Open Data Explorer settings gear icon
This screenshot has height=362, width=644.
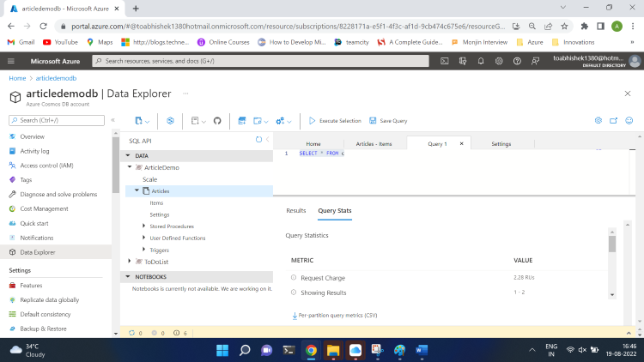pyautogui.click(x=598, y=120)
